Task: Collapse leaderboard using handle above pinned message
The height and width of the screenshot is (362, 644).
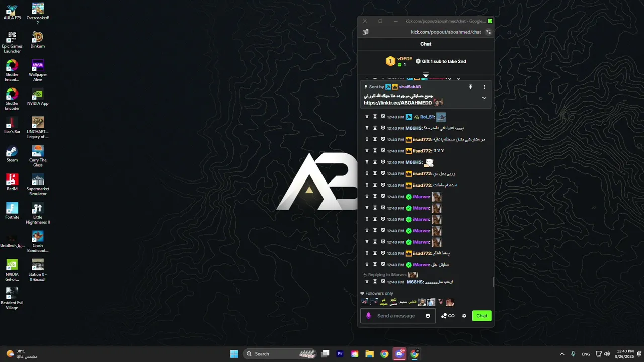Action: point(426,75)
